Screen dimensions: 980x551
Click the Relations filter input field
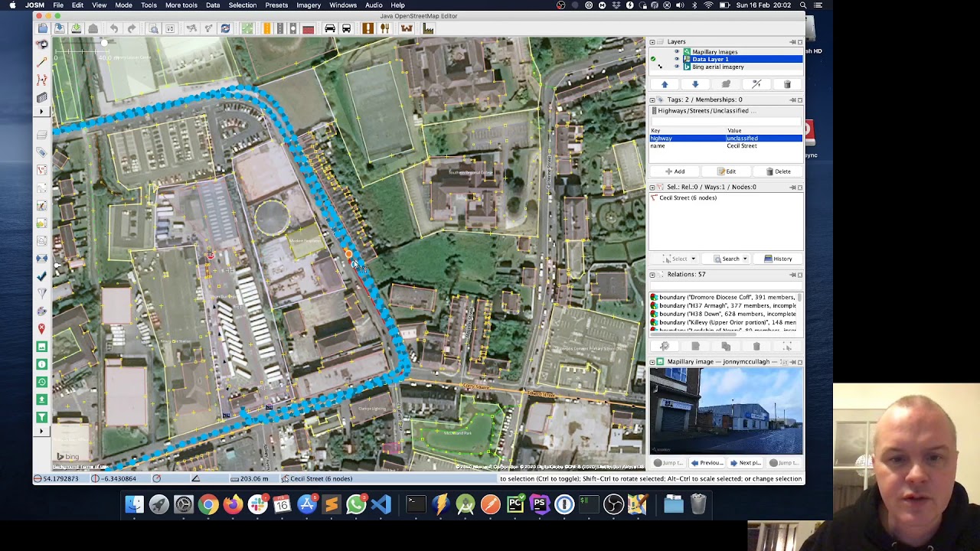pyautogui.click(x=726, y=285)
